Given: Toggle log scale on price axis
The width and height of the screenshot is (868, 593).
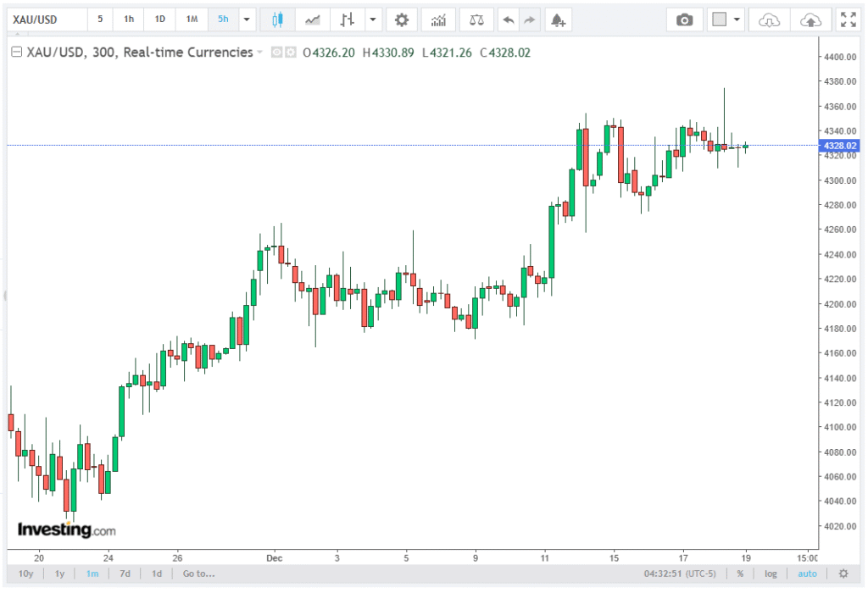Looking at the screenshot, I should pos(771,574).
